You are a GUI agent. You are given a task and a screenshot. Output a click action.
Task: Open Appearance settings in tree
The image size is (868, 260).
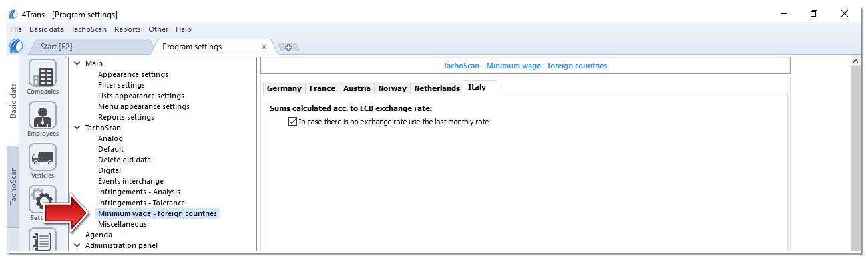pos(133,74)
